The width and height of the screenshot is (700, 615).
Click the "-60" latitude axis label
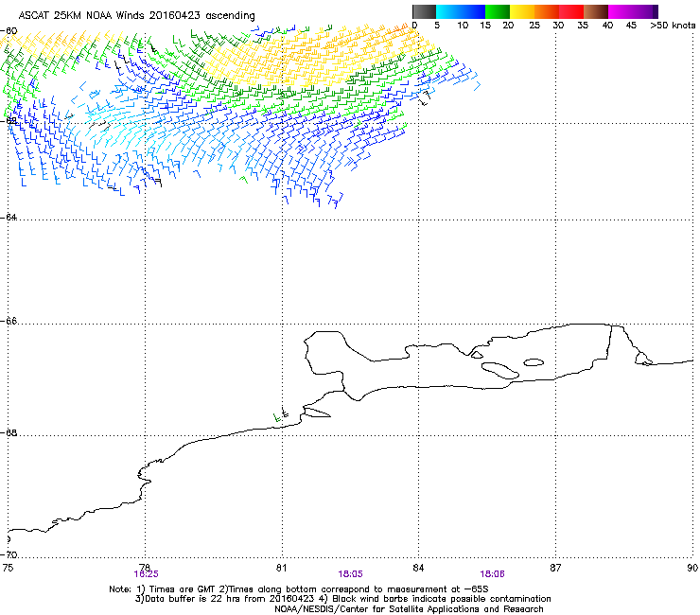coord(9,31)
